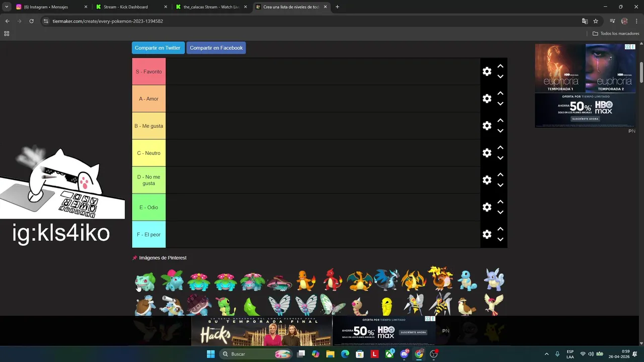Image resolution: width=644 pixels, height=362 pixels.
Task: Open File Explorer from taskbar
Action: pyautogui.click(x=330, y=354)
